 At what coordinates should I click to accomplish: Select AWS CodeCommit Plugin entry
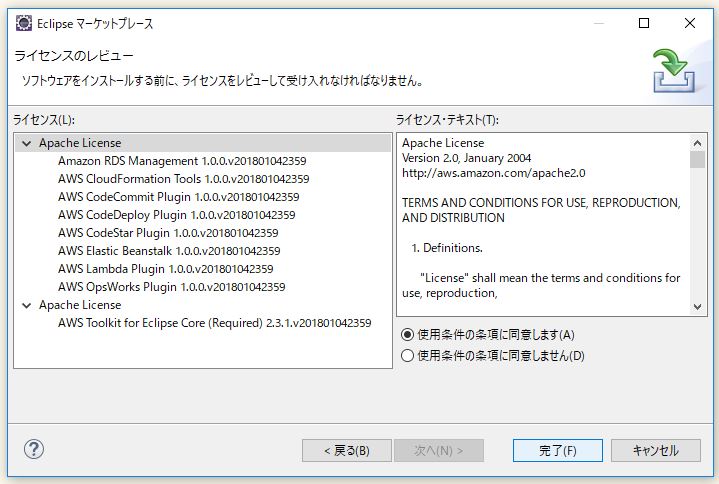point(178,197)
